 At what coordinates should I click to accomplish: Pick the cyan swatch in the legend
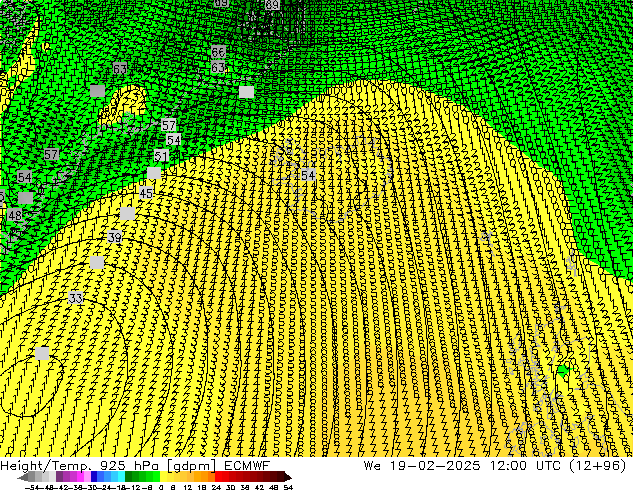122,476
